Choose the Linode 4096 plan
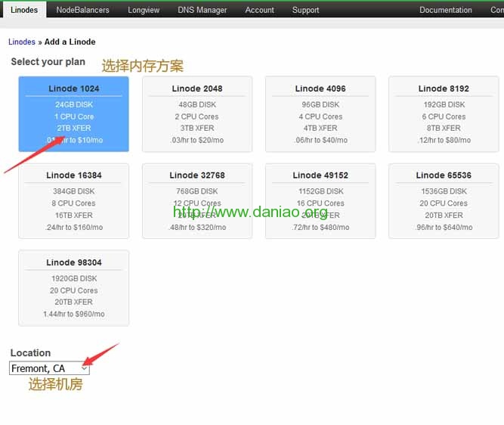Viewport: 504px width, 425px height. coord(320,114)
